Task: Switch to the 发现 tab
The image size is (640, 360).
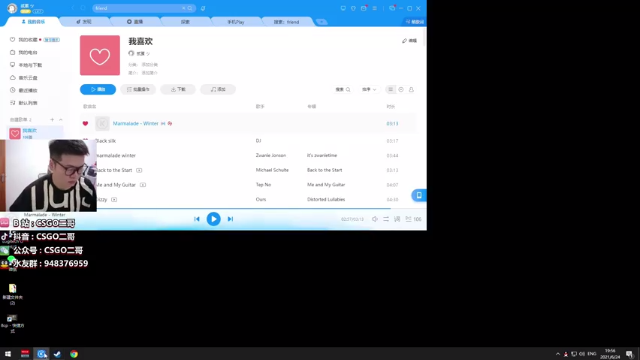Action: coord(84,22)
